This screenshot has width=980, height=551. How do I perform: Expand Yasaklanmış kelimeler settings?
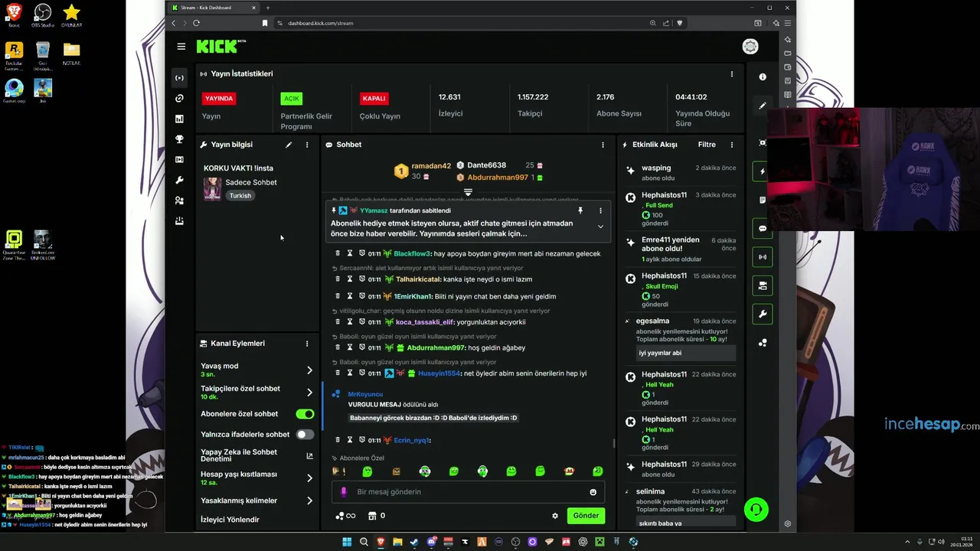309,500
